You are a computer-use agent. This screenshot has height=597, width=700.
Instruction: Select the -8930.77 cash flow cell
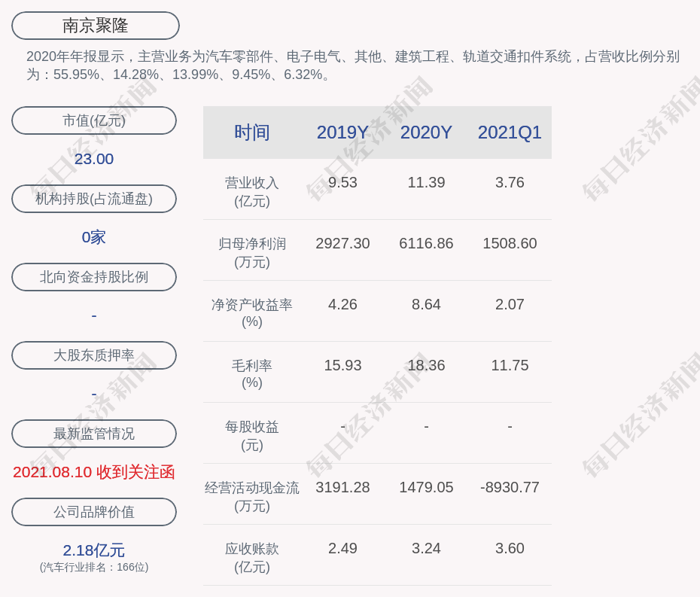point(510,487)
